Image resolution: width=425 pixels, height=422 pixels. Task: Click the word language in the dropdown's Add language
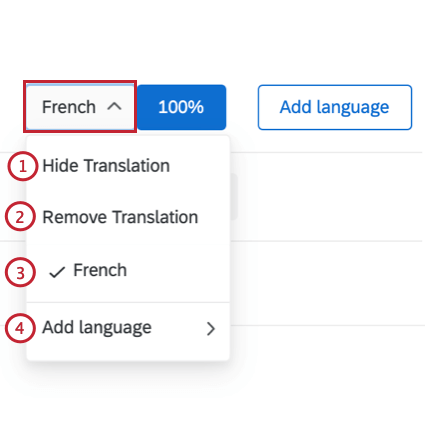point(115,328)
